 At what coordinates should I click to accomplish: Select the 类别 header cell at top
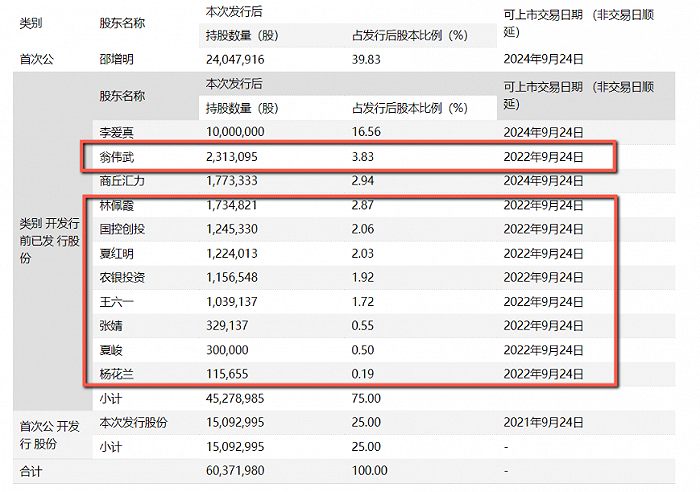click(31, 23)
